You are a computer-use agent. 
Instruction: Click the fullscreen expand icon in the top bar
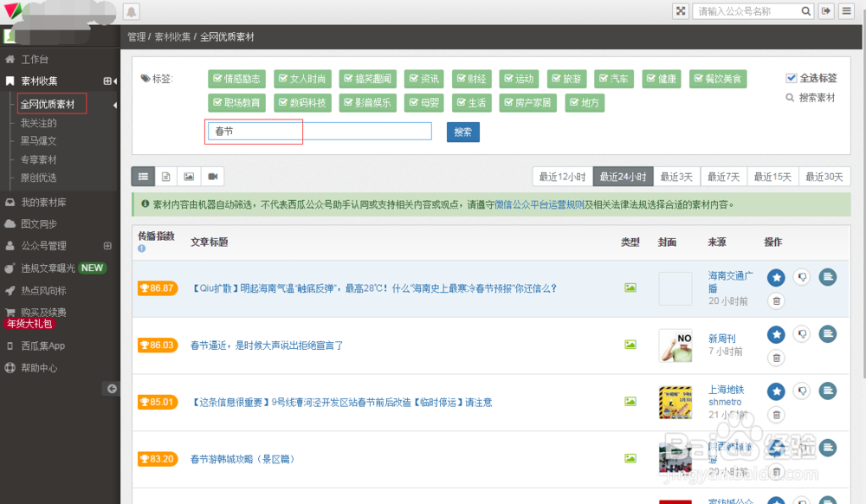pos(681,10)
